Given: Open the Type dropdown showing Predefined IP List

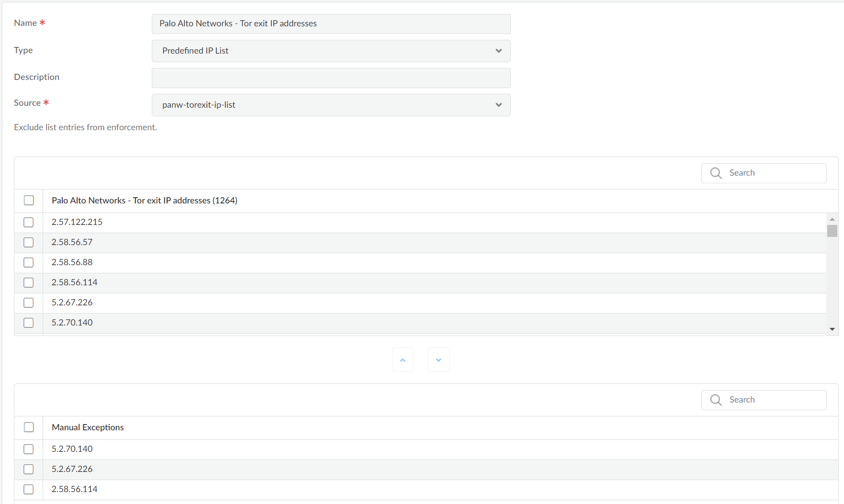Looking at the screenshot, I should click(x=331, y=51).
